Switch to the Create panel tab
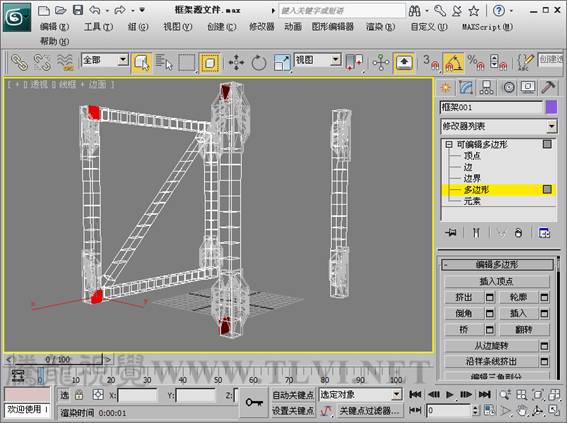 tap(446, 87)
